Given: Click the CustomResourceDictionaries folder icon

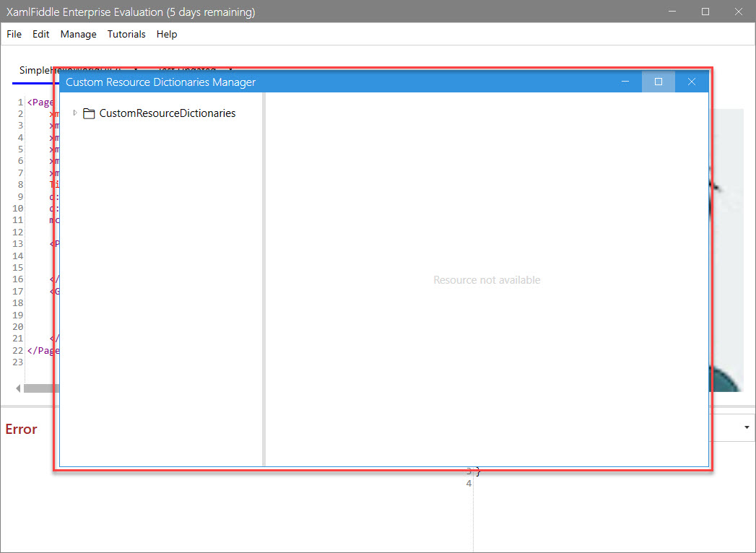Looking at the screenshot, I should point(89,113).
